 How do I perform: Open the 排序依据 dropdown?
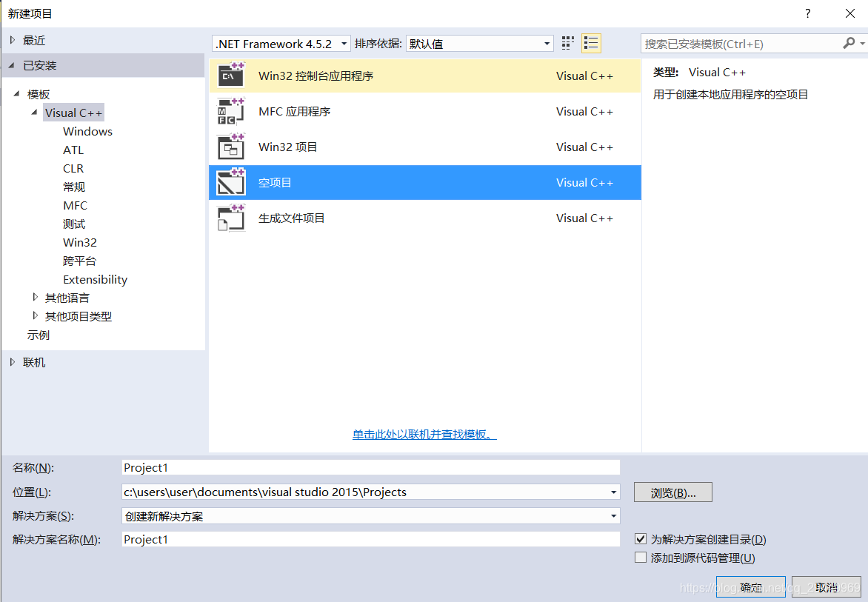point(547,43)
